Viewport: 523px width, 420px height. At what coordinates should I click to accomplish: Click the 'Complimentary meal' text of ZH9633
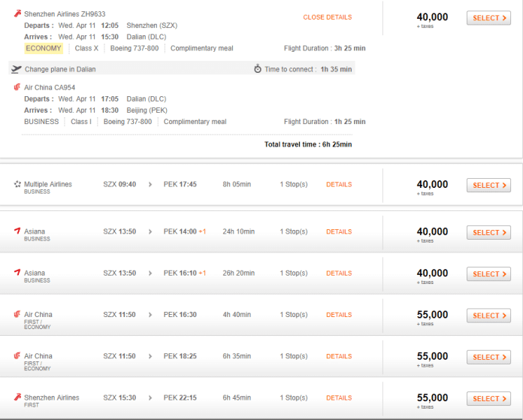click(x=201, y=48)
